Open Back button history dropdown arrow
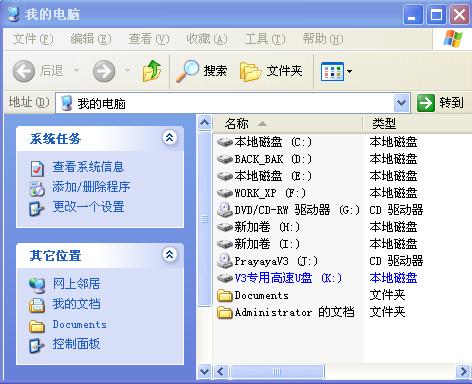This screenshot has width=472, height=384. coord(76,70)
